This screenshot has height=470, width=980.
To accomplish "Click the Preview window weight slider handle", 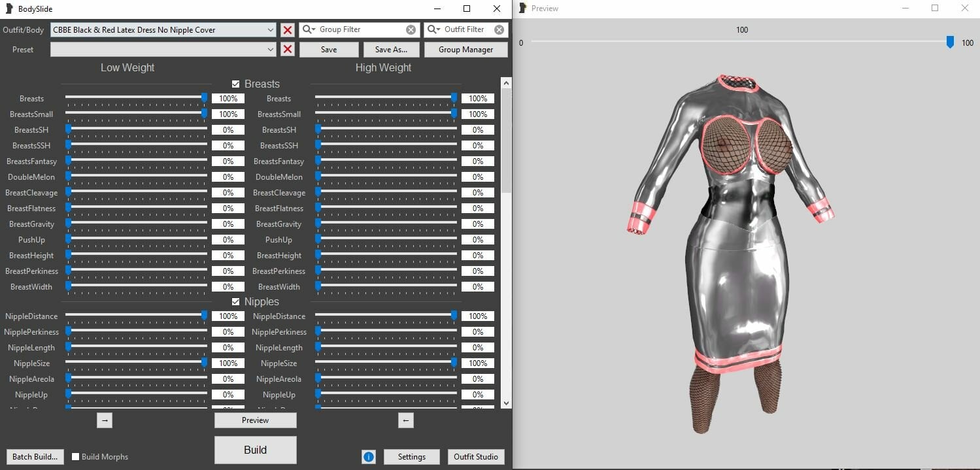I will [950, 42].
